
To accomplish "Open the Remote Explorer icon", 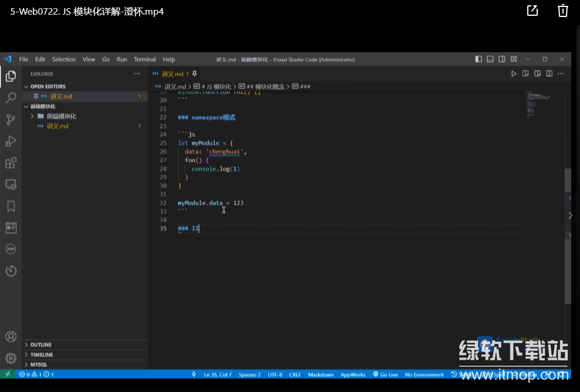I will 11,185.
